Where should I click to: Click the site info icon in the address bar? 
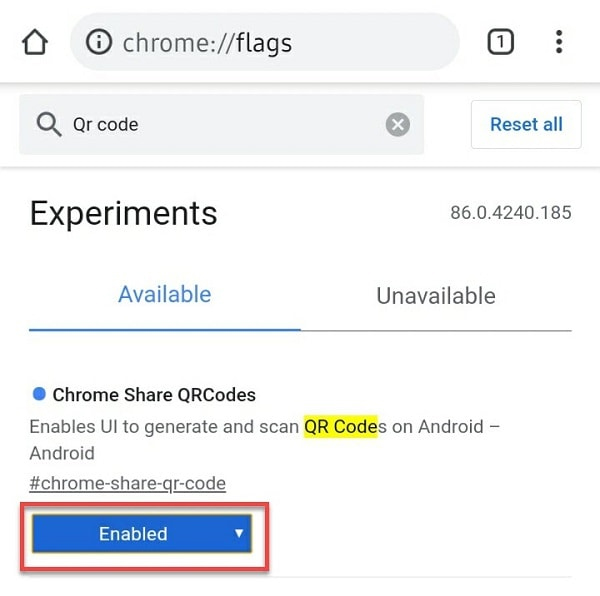(99, 42)
